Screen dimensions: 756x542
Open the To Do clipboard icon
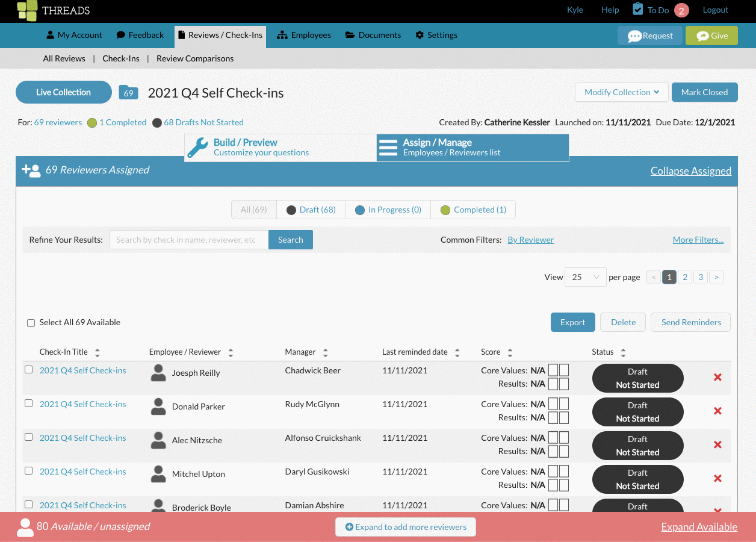click(638, 9)
